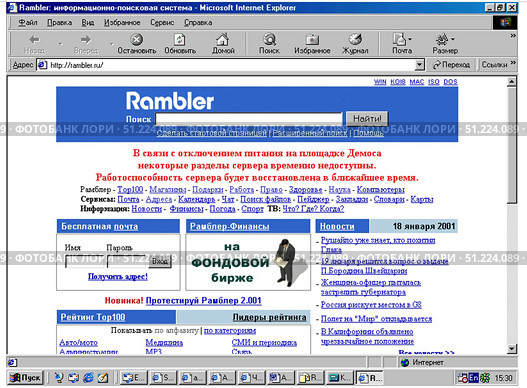Open Forward button history dropdown arrow

[x=111, y=44]
